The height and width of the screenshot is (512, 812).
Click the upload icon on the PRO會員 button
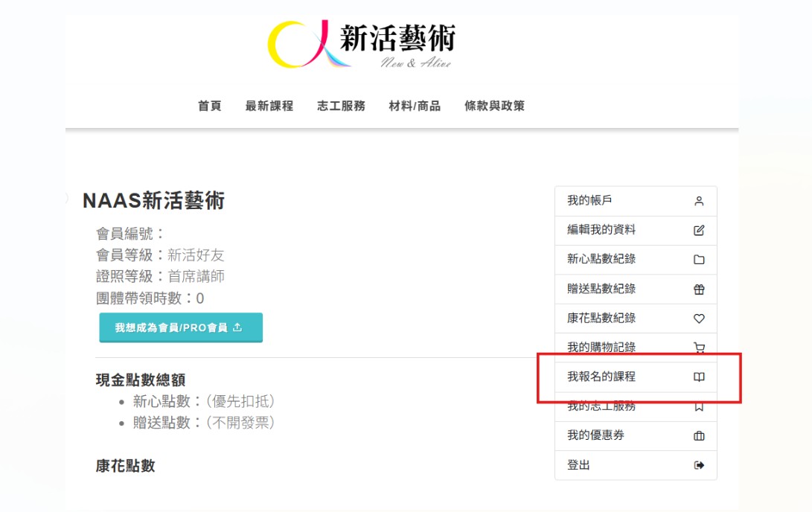pos(237,327)
